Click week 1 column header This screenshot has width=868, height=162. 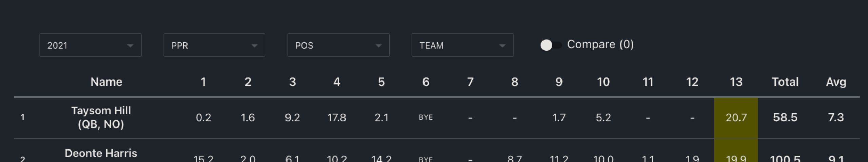tap(203, 82)
